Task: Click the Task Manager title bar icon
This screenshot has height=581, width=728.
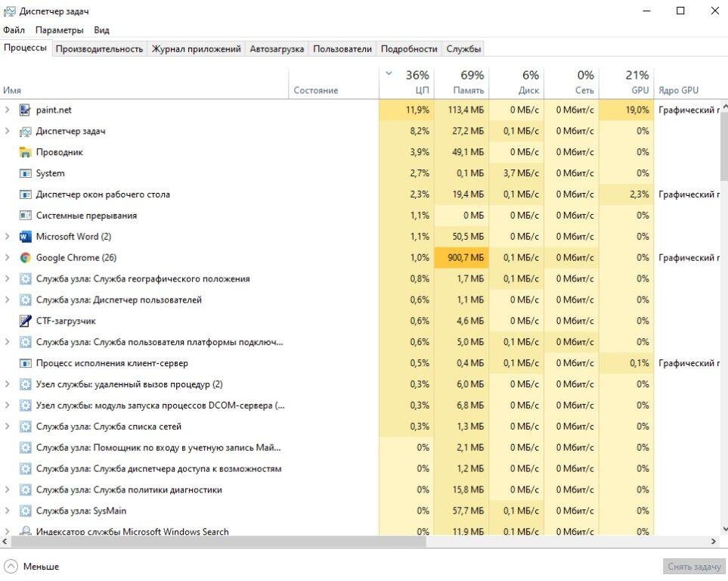Action: (x=9, y=11)
